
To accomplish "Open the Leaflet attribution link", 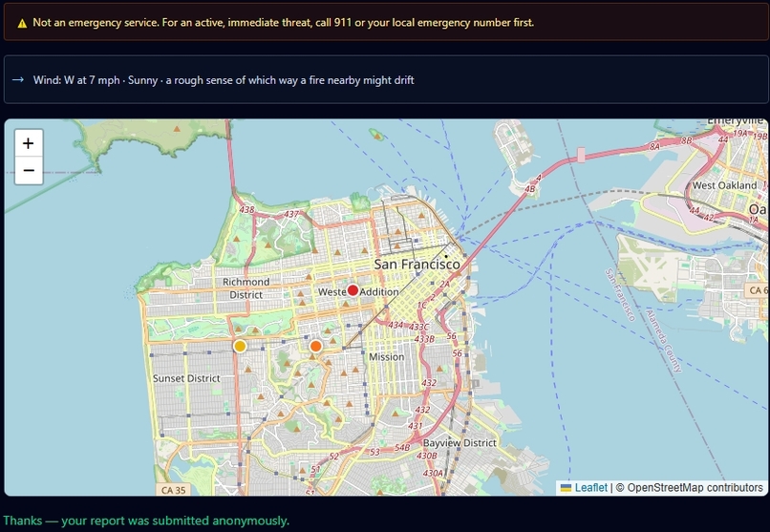I will (590, 487).
